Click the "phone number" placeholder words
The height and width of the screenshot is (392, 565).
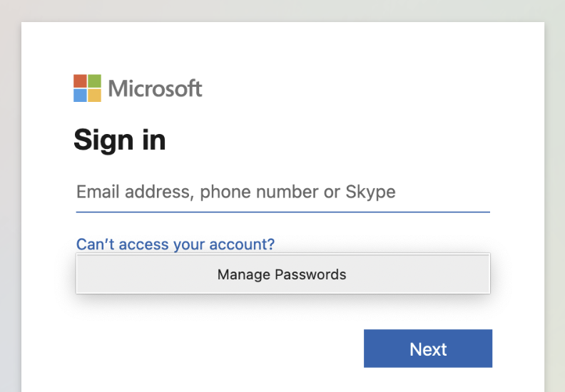click(258, 192)
